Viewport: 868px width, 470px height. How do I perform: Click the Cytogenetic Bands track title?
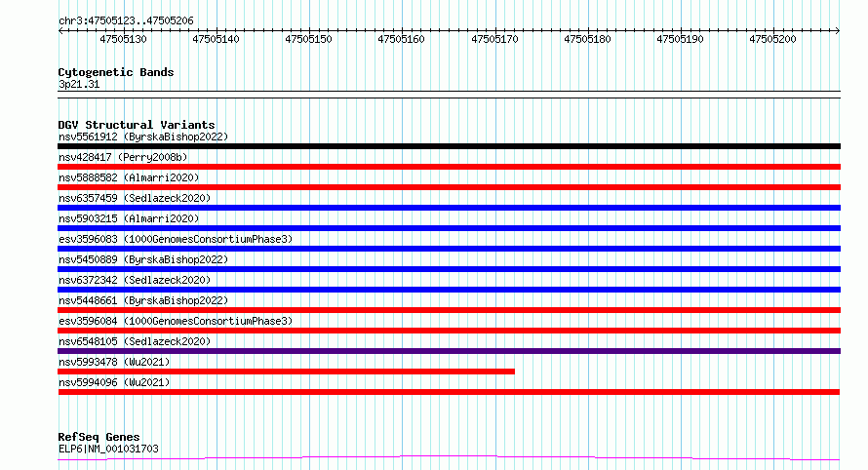pos(116,72)
